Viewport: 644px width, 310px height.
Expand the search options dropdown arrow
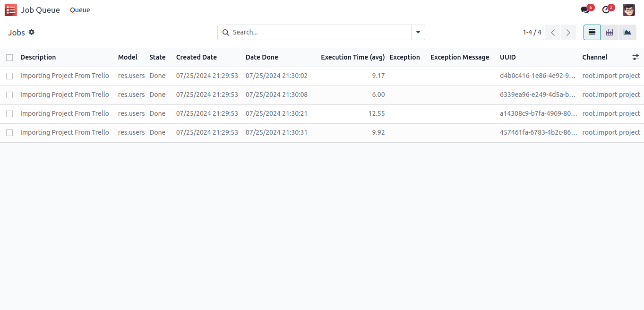(x=418, y=32)
